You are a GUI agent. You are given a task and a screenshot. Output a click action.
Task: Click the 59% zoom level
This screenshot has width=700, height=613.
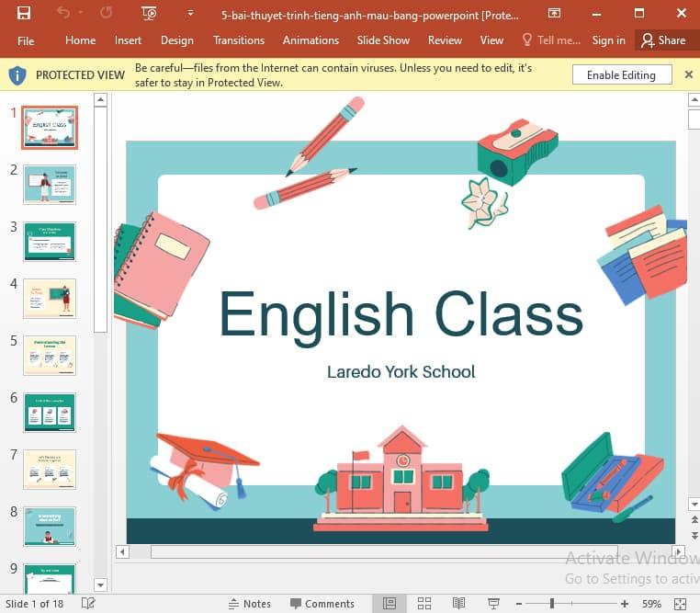(x=651, y=604)
